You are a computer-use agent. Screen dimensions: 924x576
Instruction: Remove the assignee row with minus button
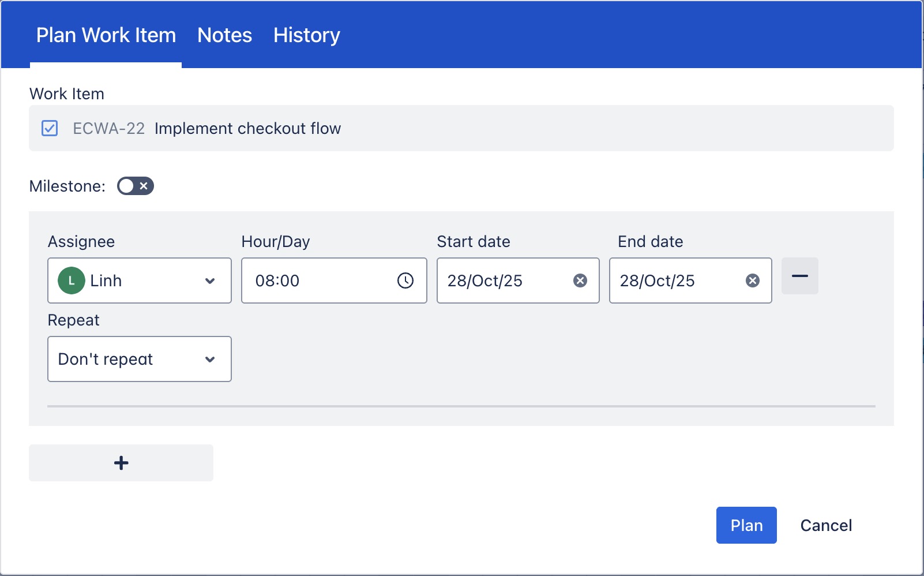[799, 276]
